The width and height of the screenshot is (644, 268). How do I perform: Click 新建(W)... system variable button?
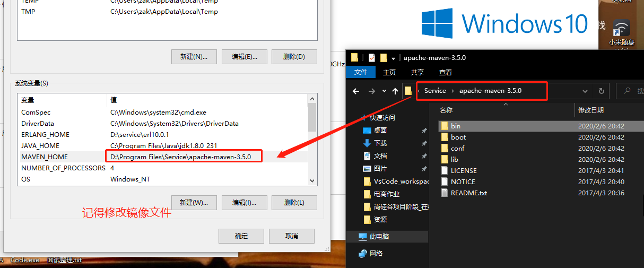(x=194, y=202)
